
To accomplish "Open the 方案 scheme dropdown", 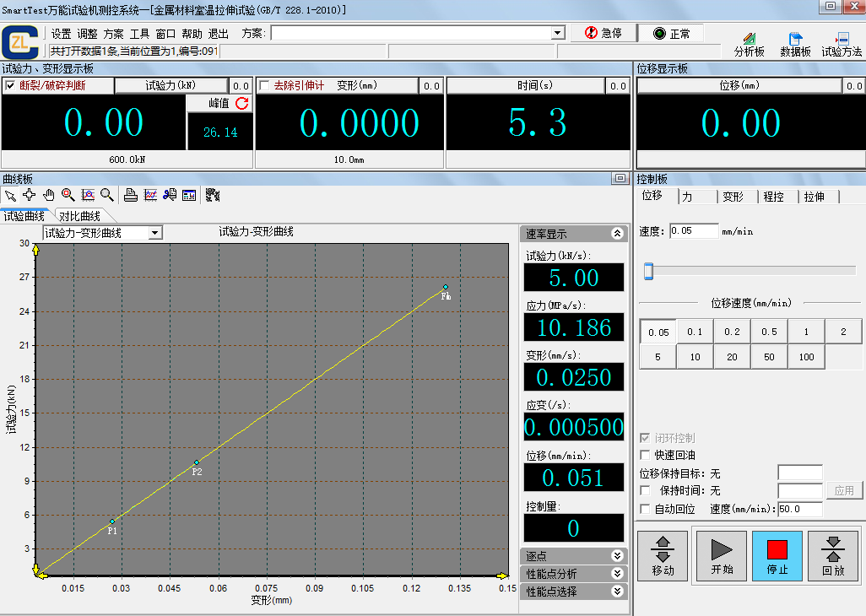I will click(x=558, y=33).
